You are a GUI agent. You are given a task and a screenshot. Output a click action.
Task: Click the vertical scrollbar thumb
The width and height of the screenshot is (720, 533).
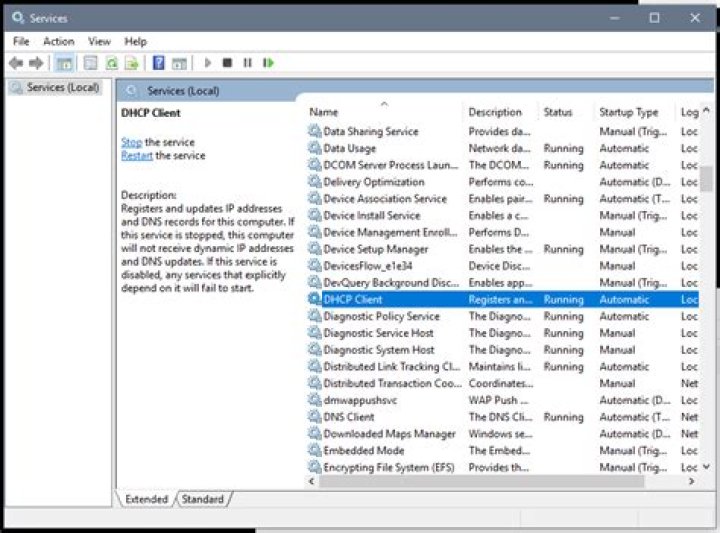click(x=706, y=179)
